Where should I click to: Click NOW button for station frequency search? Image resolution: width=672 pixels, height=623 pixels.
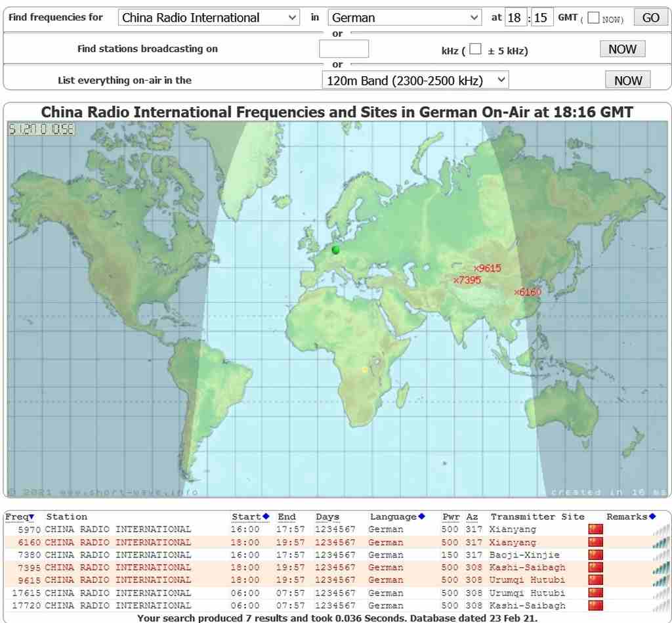pos(622,49)
